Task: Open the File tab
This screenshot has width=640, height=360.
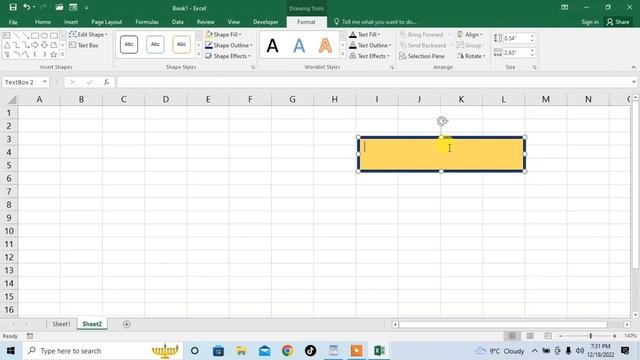Action: pos(13,22)
